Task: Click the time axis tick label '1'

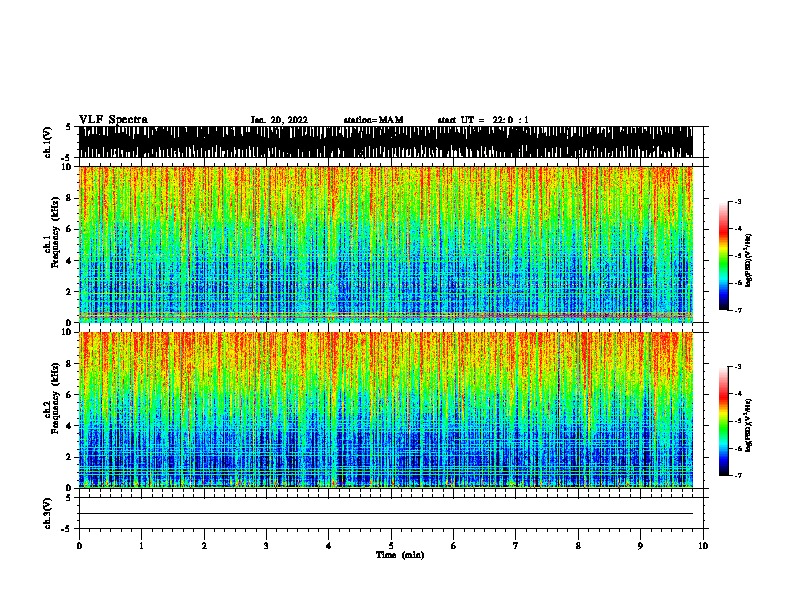Action: click(141, 545)
